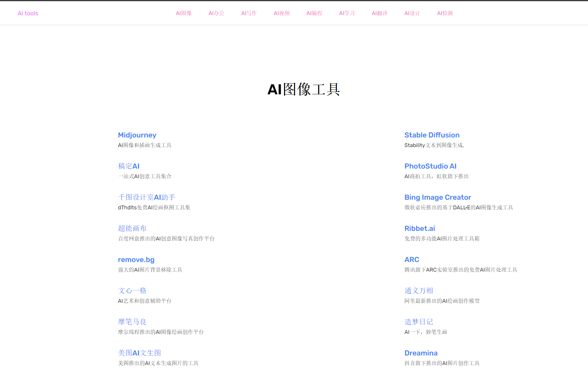Open the AI学习 navigation item

[x=347, y=13]
